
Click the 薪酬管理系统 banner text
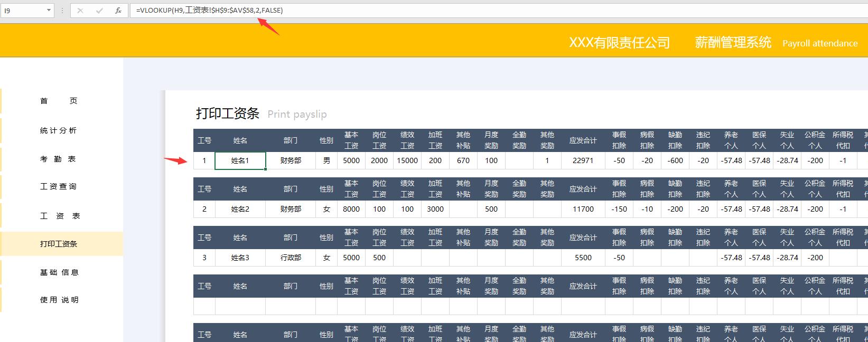click(733, 43)
